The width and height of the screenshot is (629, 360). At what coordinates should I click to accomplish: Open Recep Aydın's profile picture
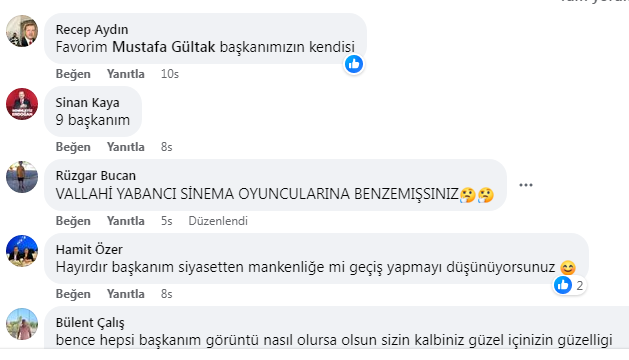[x=22, y=31]
